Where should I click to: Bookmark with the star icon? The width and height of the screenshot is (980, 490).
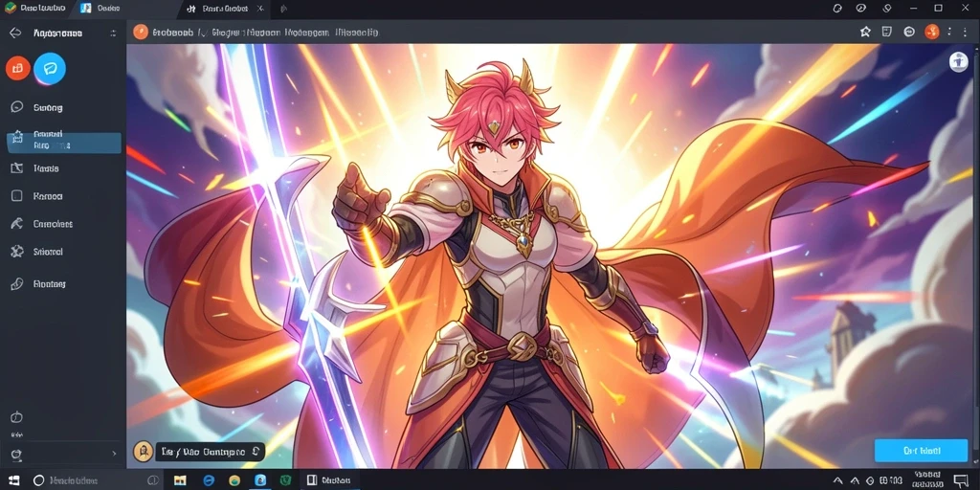(865, 32)
